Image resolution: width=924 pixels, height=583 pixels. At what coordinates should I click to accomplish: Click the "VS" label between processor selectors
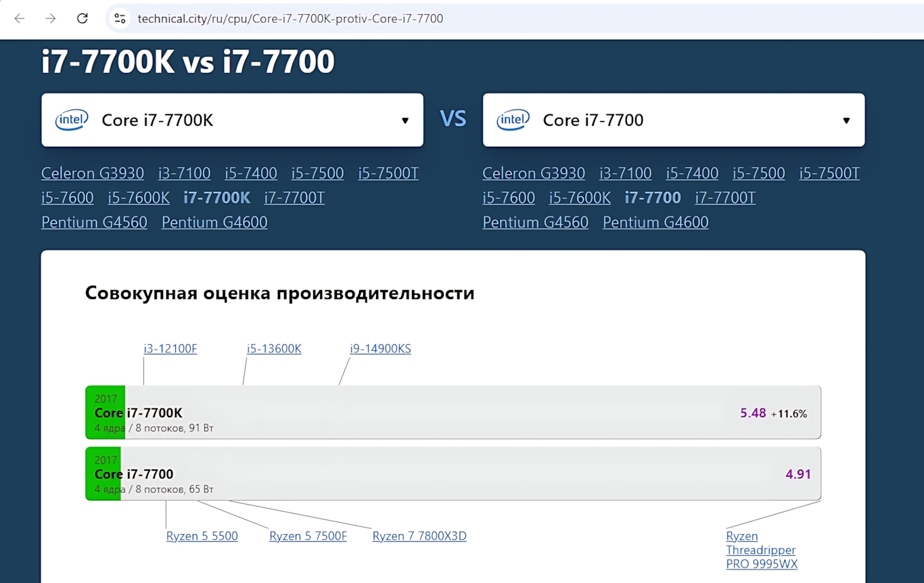tap(453, 119)
